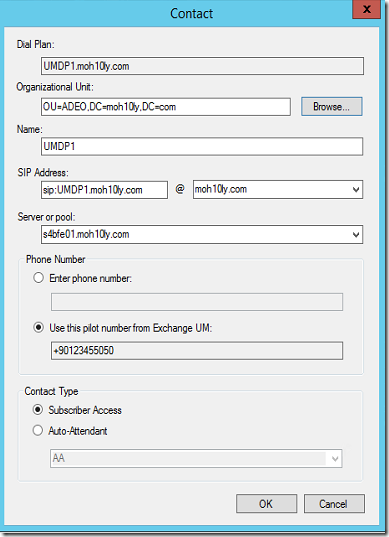Viewport: 389px width, 537px height.
Task: Select Use this pilot number from Exchange UM
Action: coord(38,328)
